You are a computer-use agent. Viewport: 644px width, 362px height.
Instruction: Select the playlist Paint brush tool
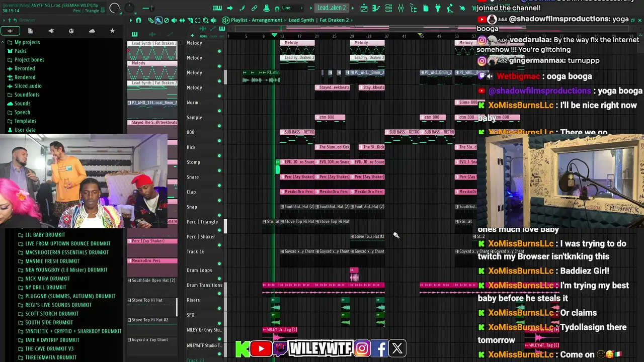tap(158, 20)
